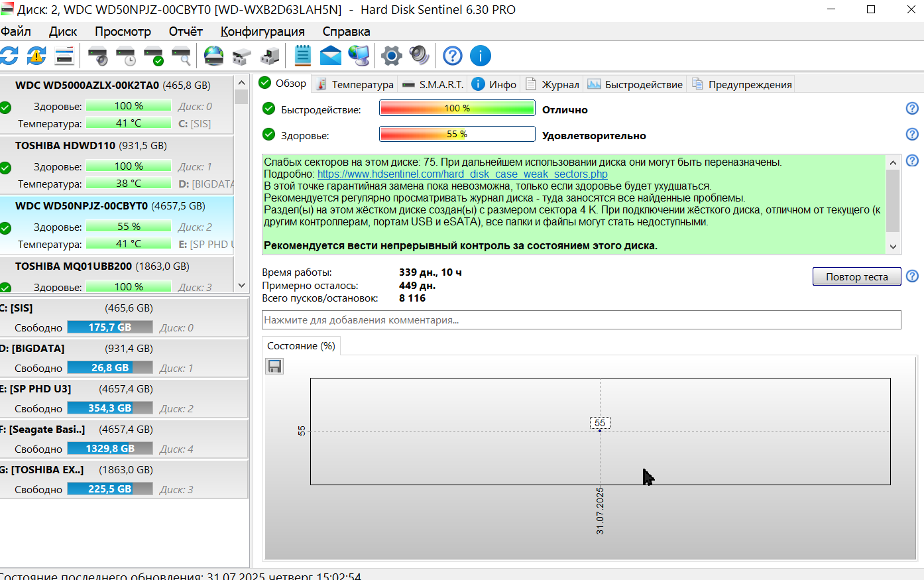The image size is (924, 580).
Task: Click the refresh with warning icon
Action: 36,56
